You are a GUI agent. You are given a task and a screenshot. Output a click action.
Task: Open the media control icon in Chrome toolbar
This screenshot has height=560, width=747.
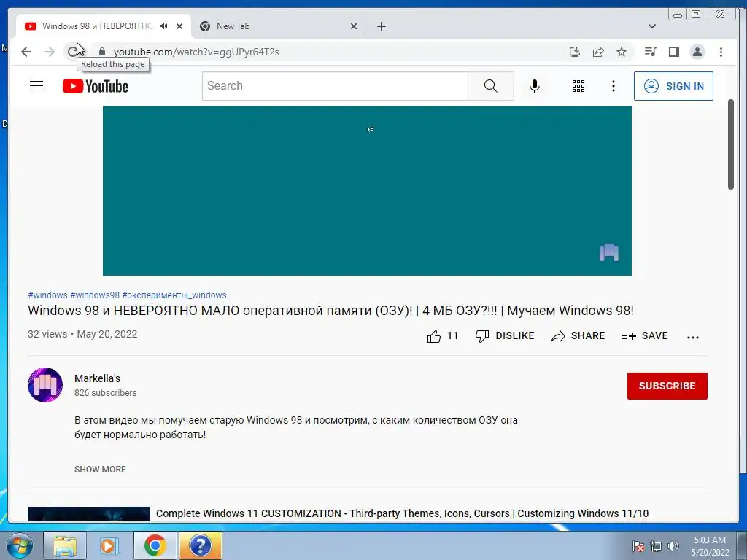[x=650, y=52]
